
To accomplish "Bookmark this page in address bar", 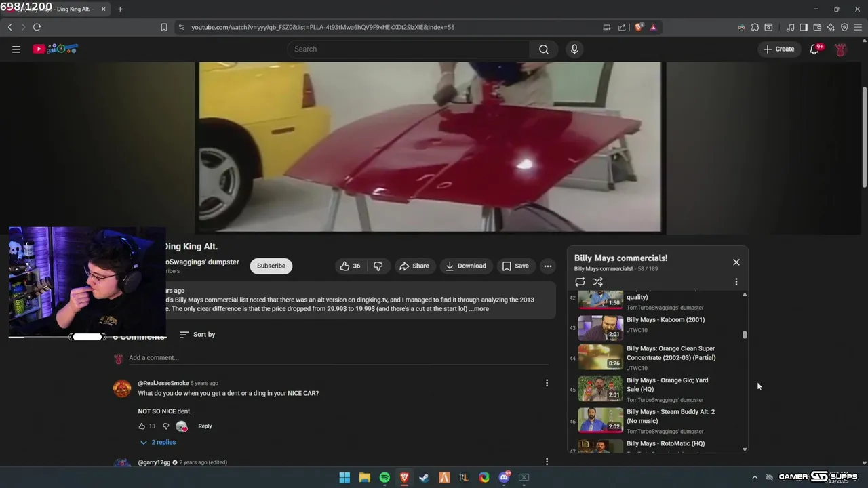I will point(163,27).
